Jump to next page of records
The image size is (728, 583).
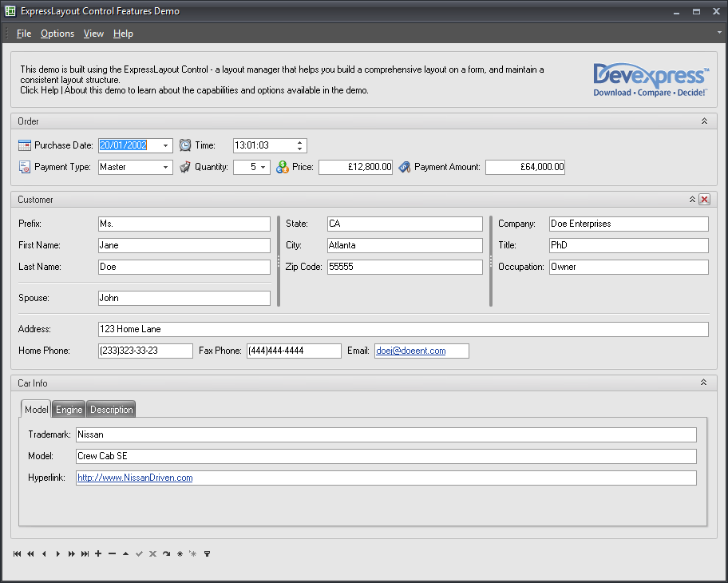(72, 553)
